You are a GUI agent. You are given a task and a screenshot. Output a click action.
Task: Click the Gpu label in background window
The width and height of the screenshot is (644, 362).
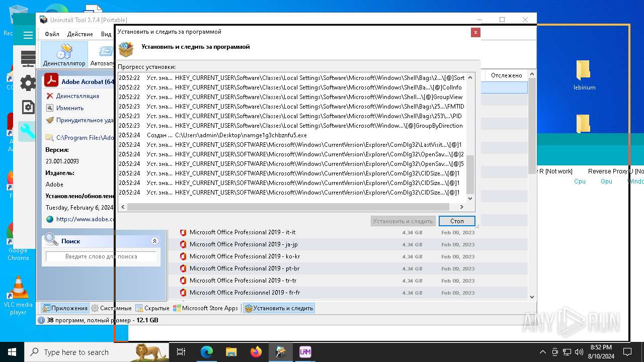[606, 182]
